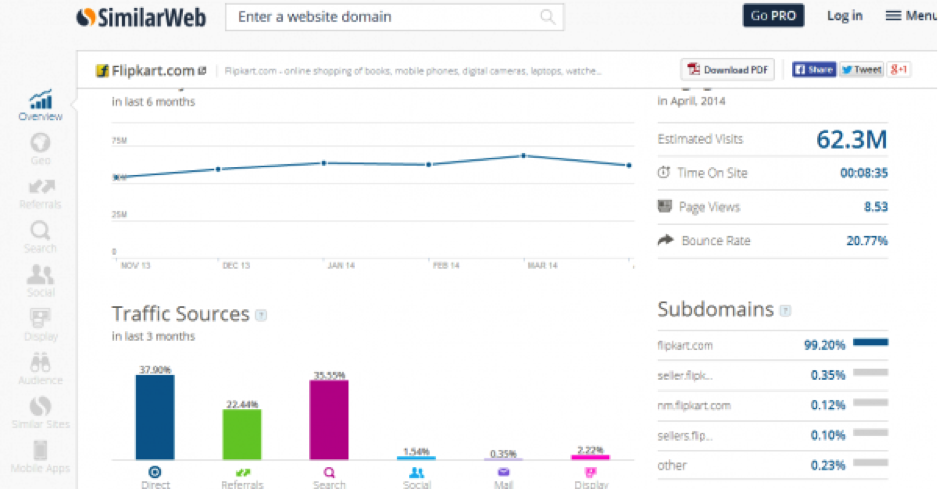View Similar Sites from sidebar
Viewport: 938px width, 490px height.
tap(40, 412)
